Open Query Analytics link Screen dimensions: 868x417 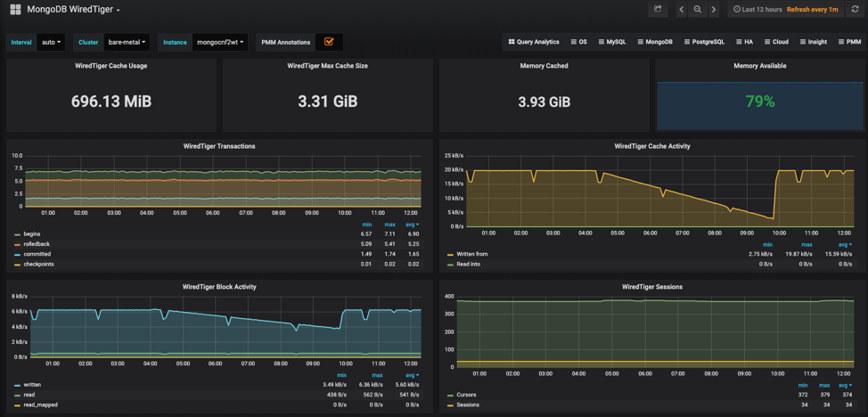534,42
